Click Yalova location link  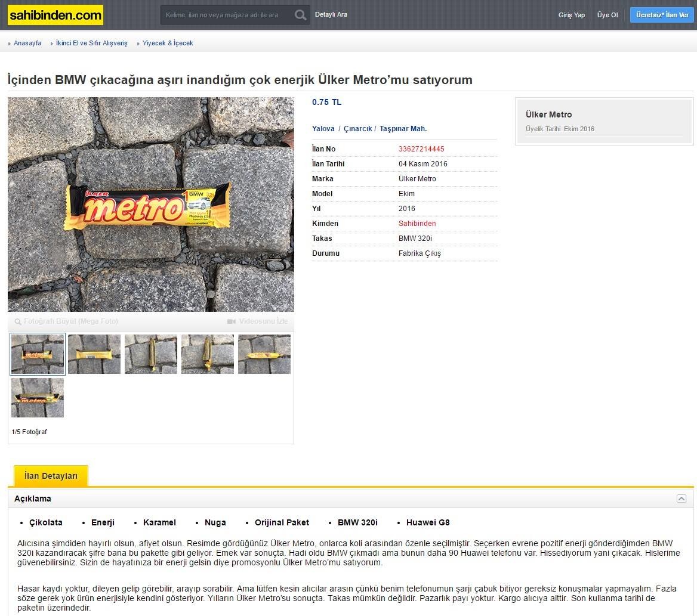pyautogui.click(x=323, y=129)
